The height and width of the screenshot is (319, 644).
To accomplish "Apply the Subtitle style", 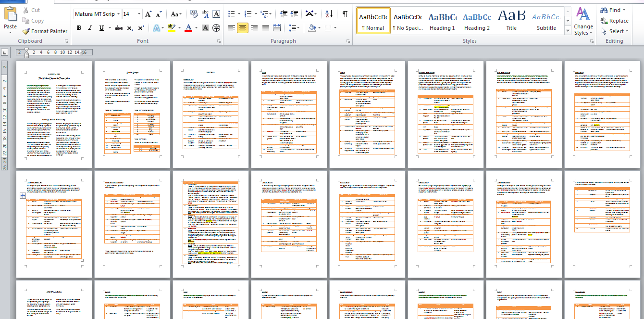I will (x=546, y=21).
